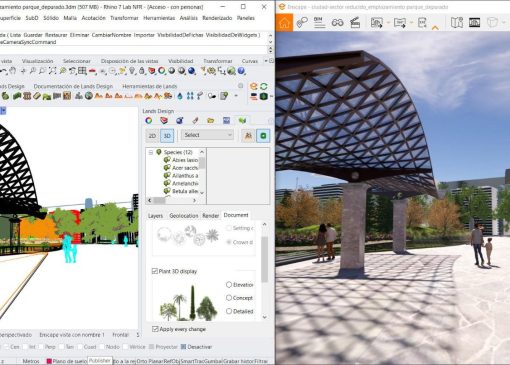
Task: Click the green icon beside the Select dropdown
Action: 263,136
